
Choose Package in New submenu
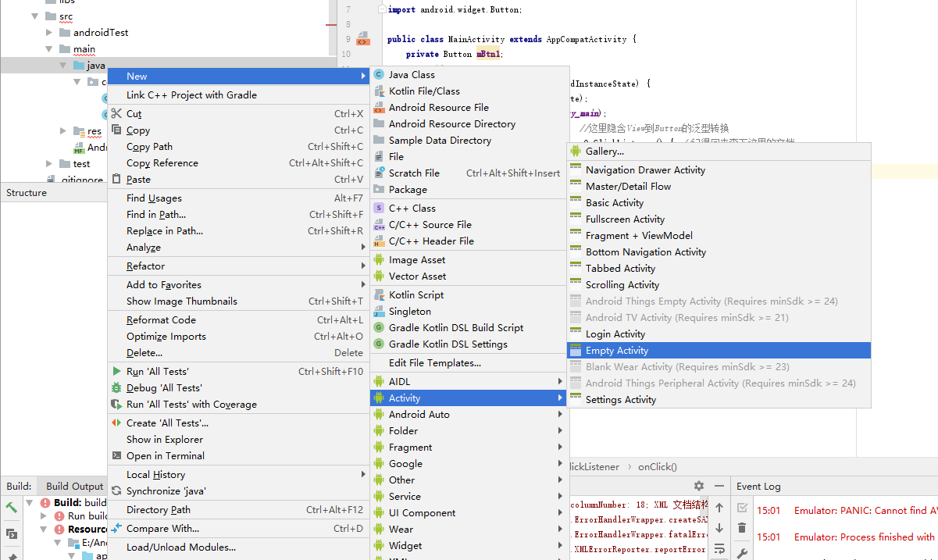click(469, 190)
